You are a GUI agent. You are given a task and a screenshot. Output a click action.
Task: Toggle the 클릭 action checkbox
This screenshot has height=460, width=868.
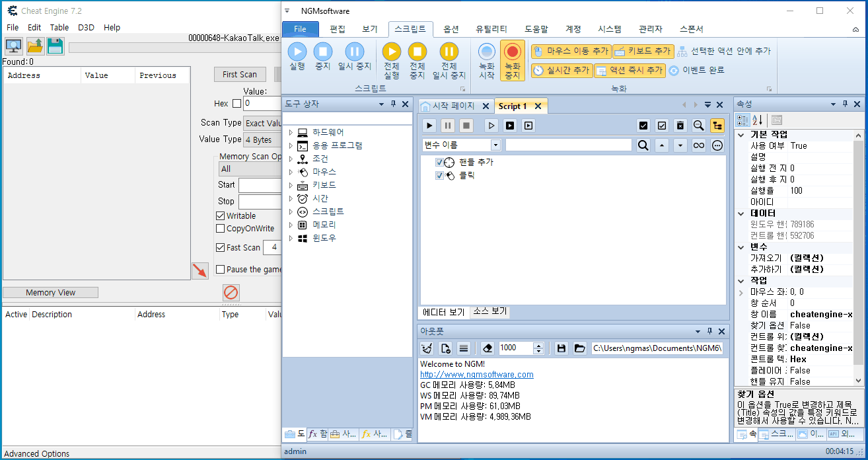(440, 175)
